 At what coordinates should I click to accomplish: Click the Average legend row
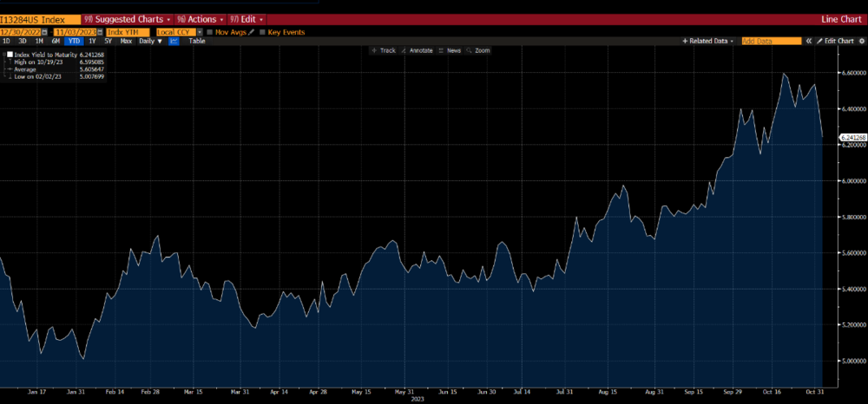point(53,69)
